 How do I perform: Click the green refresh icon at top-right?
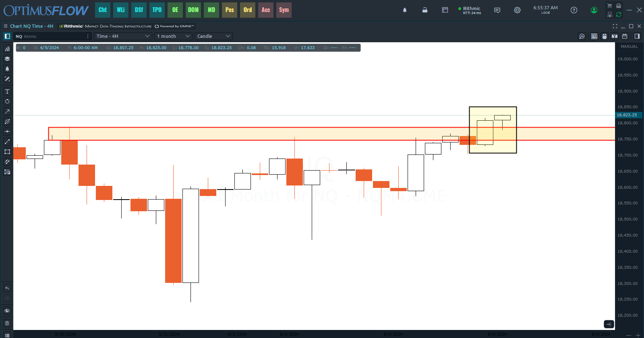coord(619,14)
